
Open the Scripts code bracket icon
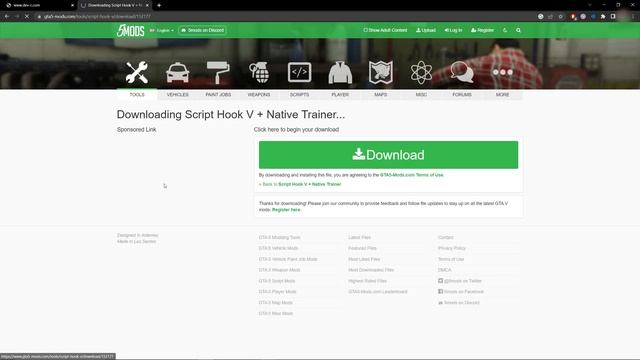299,72
